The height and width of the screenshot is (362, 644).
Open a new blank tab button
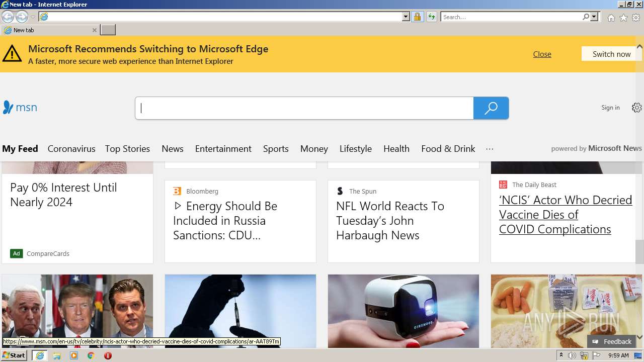pyautogui.click(x=108, y=30)
